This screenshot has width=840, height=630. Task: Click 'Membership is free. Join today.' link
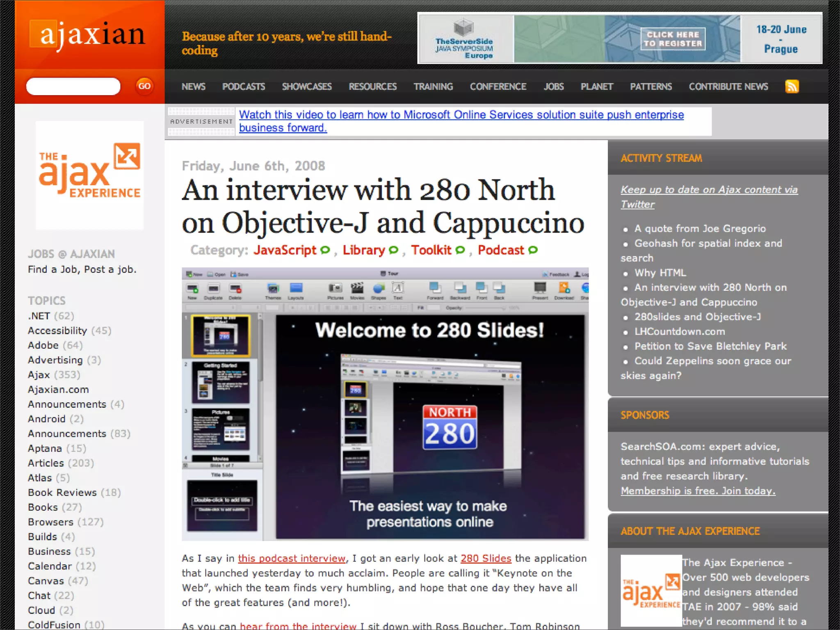coord(698,491)
